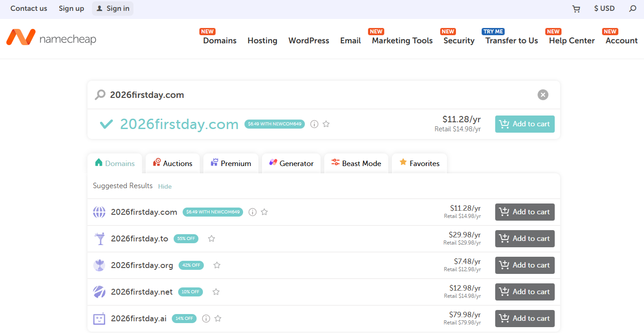
Task: Add 2026firstday.net to cart
Action: click(x=525, y=292)
